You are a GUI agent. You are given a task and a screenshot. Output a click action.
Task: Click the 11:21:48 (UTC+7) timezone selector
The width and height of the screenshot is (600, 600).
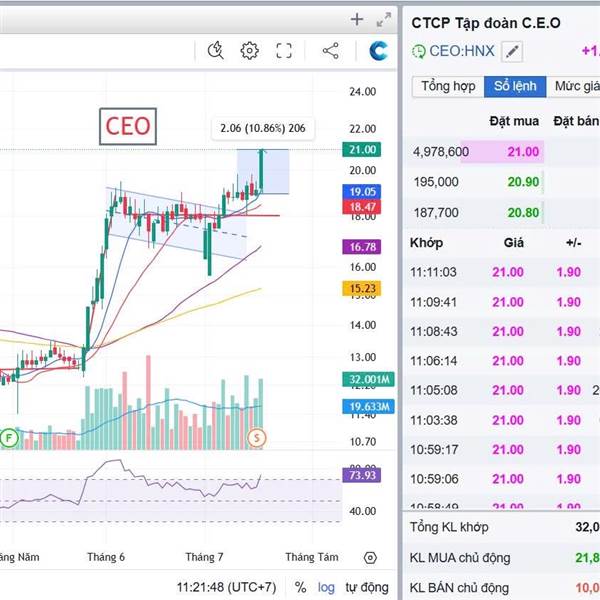(226, 587)
